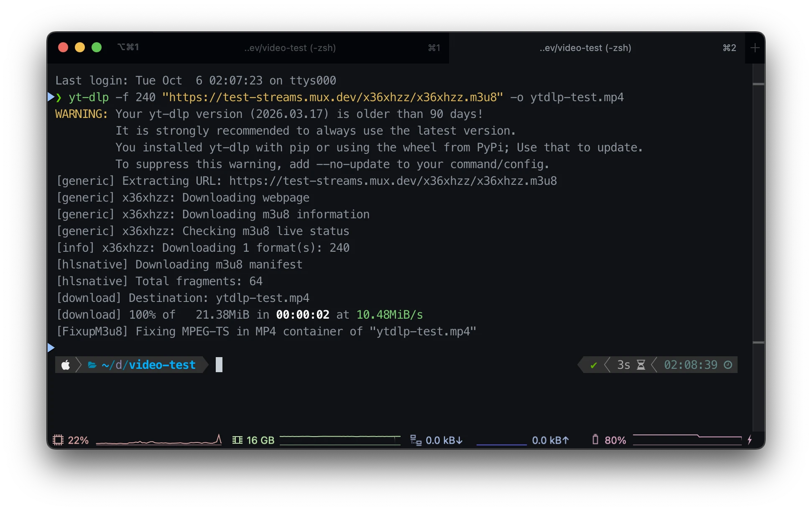Click the memory icon beside 16 GB
The width and height of the screenshot is (812, 511).
237,440
